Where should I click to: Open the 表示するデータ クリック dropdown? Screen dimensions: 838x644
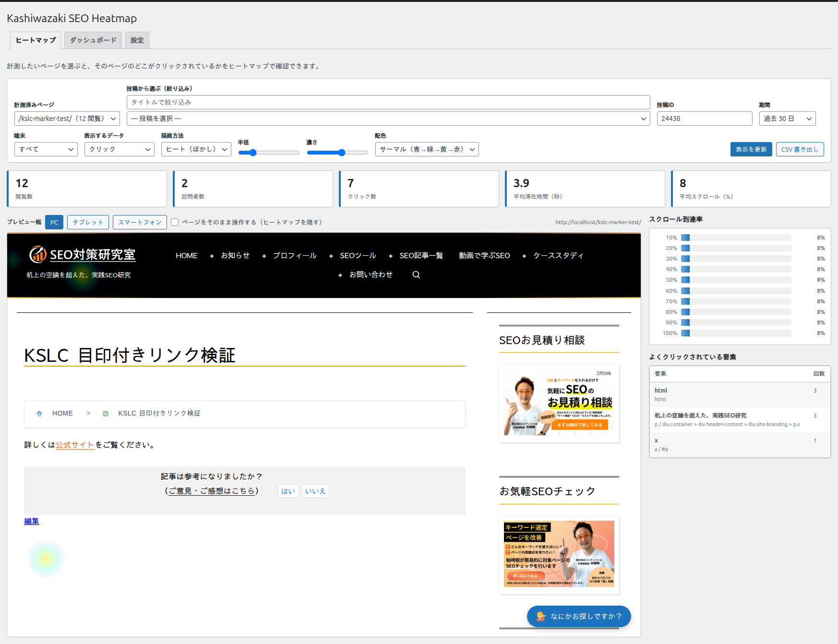(x=120, y=149)
